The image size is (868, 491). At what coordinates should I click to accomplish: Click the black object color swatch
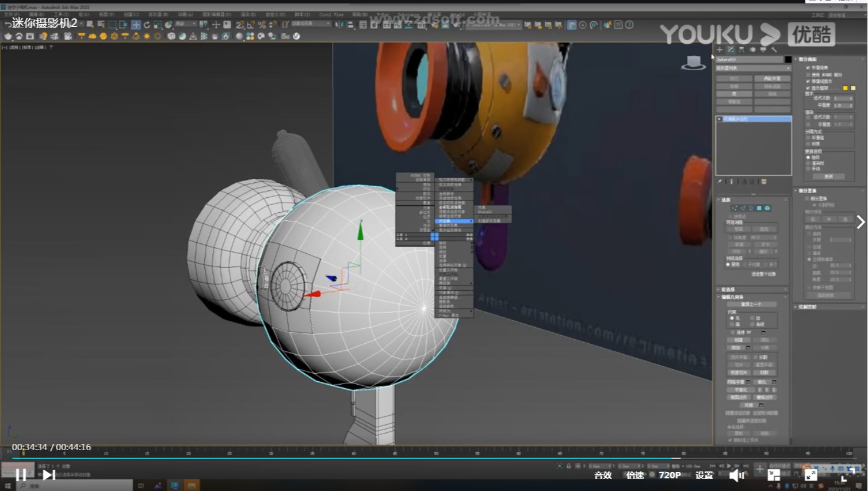(788, 59)
